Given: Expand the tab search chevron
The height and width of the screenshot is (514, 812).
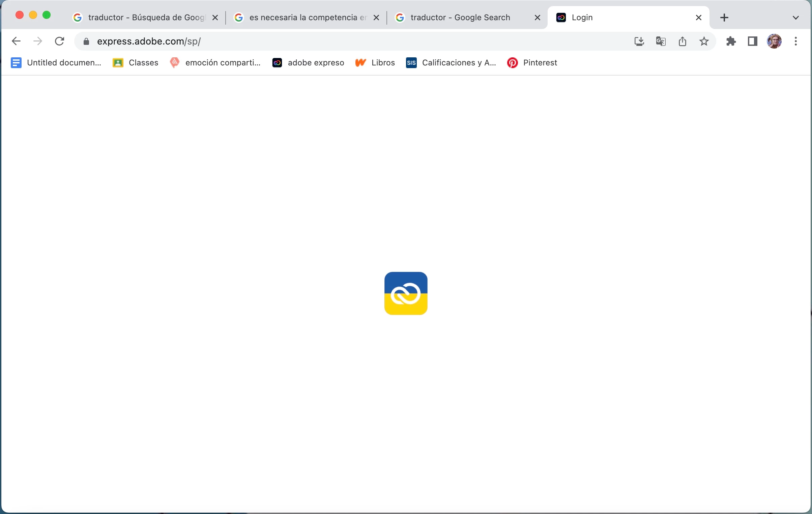Looking at the screenshot, I should point(795,18).
